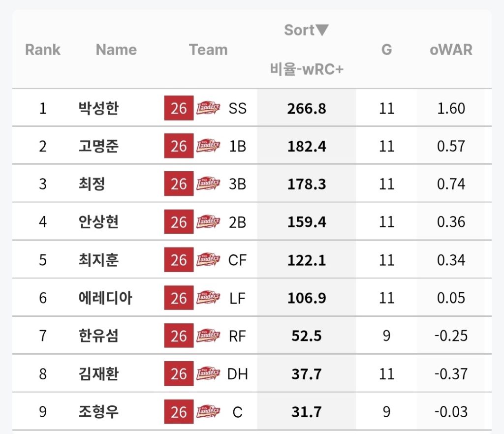Open player 에레디아's name link
Screen dimensions: 504x434
(x=105, y=298)
